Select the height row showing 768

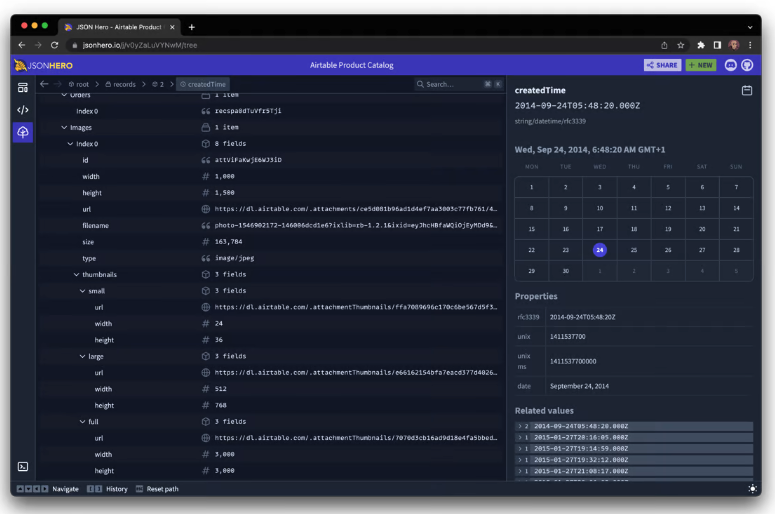pyautogui.click(x=270, y=405)
